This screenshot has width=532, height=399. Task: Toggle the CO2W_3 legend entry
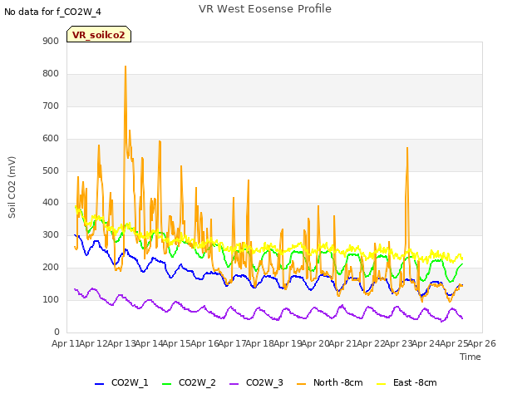click(x=256, y=383)
